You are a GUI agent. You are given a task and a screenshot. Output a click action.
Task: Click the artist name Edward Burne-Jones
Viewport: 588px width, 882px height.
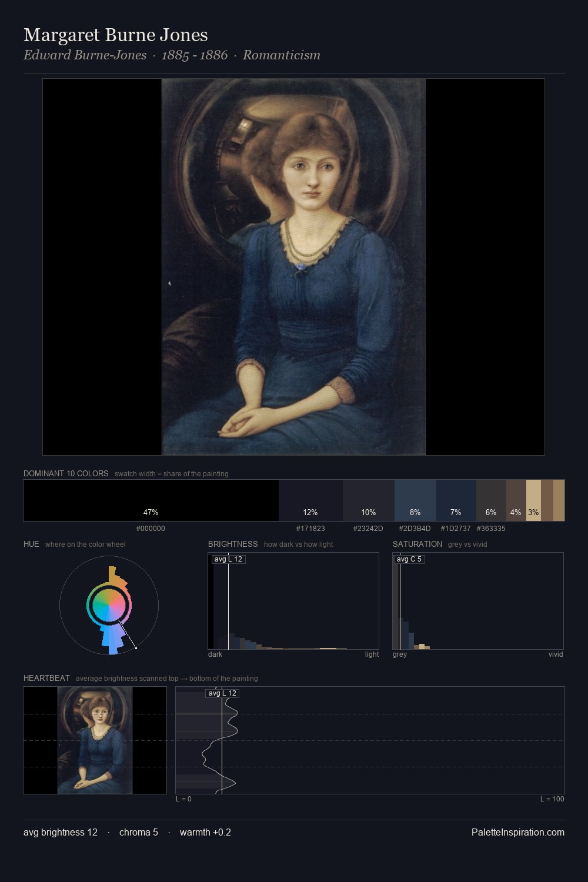85,55
